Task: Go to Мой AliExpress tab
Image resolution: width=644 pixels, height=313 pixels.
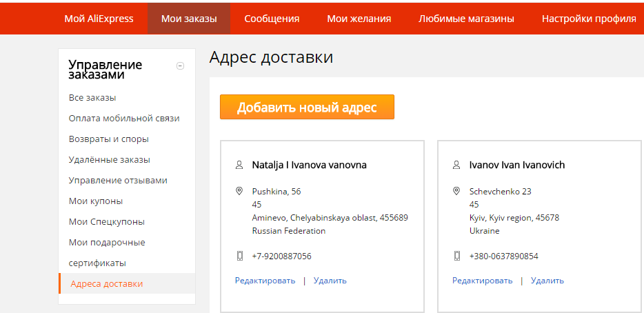Action: point(99,19)
